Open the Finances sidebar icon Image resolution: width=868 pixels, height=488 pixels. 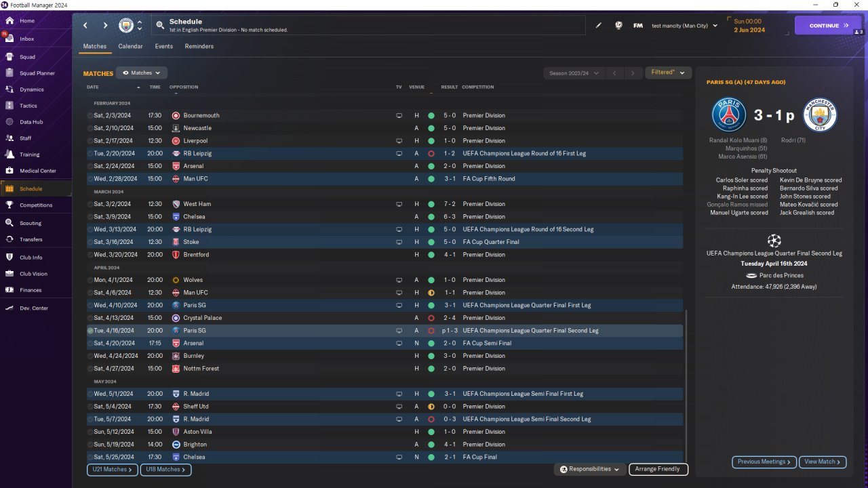[x=9, y=290]
